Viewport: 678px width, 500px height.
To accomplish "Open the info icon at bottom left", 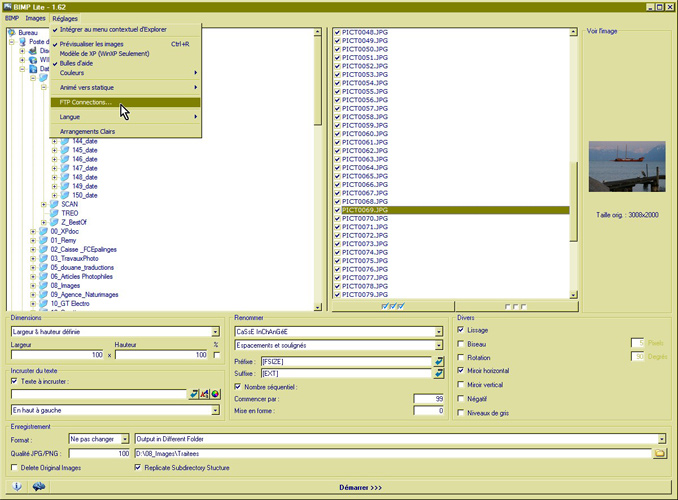I will click(x=17, y=486).
